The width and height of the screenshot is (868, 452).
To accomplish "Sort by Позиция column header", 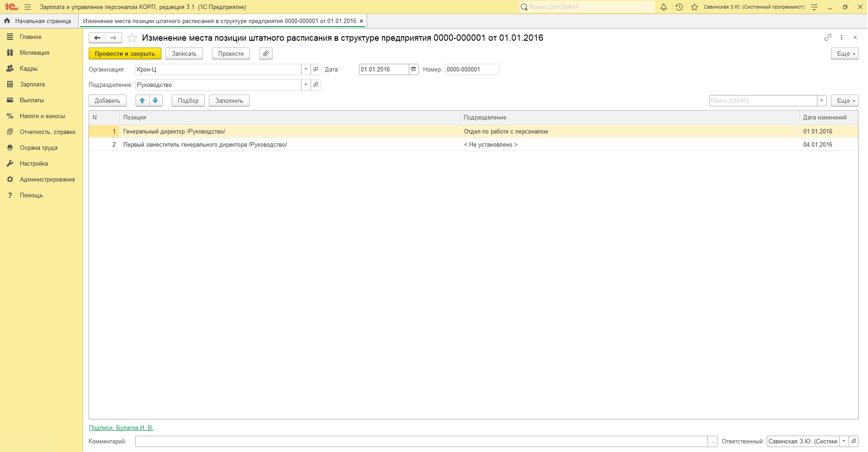I will [289, 117].
